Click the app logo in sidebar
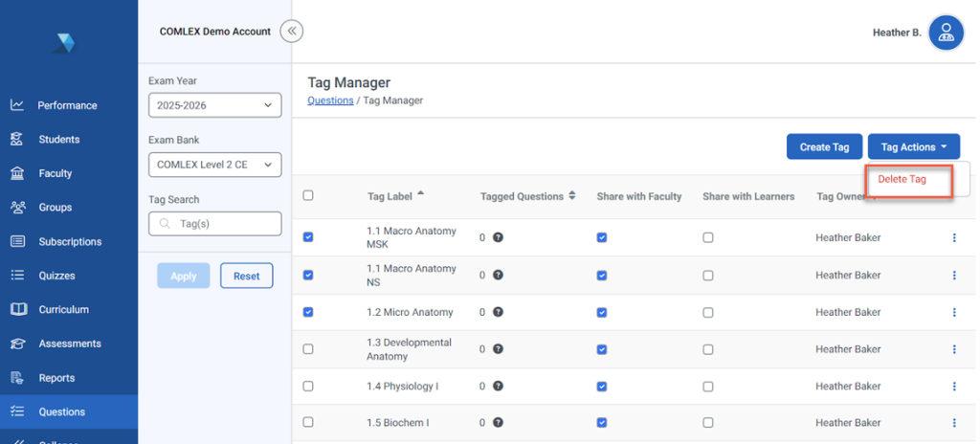The height and width of the screenshot is (444, 980). (64, 43)
